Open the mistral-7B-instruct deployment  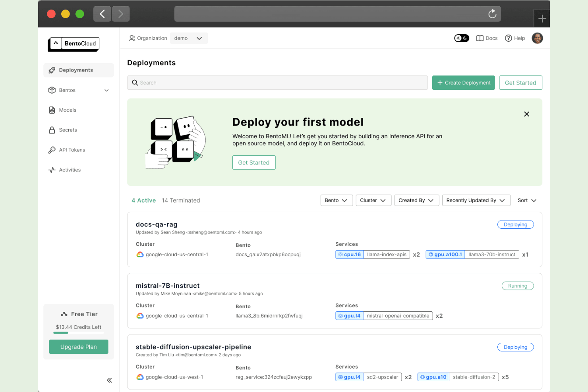(x=168, y=286)
